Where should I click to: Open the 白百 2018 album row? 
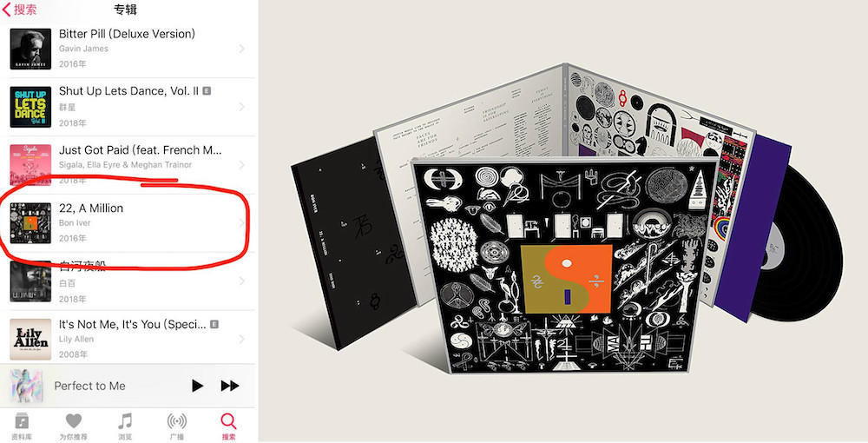128,281
